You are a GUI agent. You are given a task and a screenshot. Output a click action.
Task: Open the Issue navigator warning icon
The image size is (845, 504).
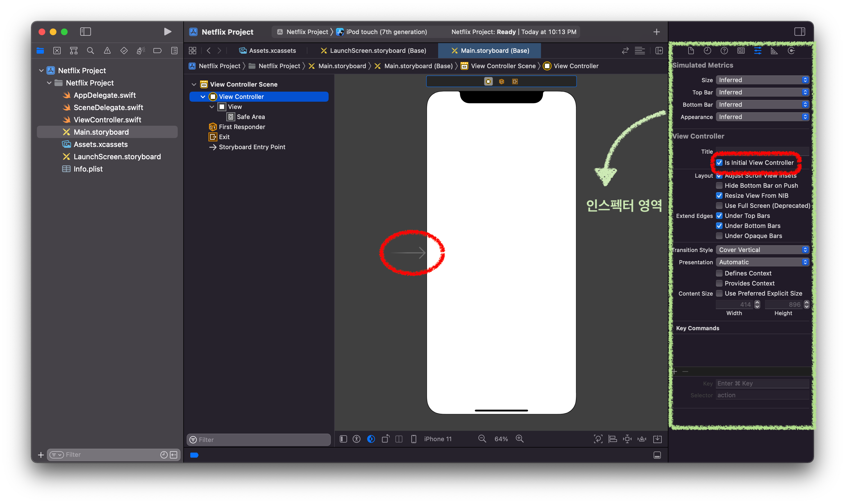107,51
